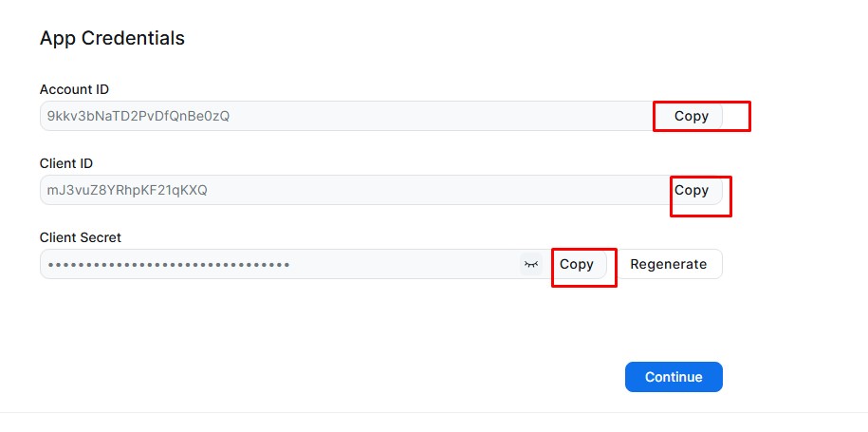This screenshot has width=868, height=432.
Task: Copy the Account ID value
Action: click(691, 116)
